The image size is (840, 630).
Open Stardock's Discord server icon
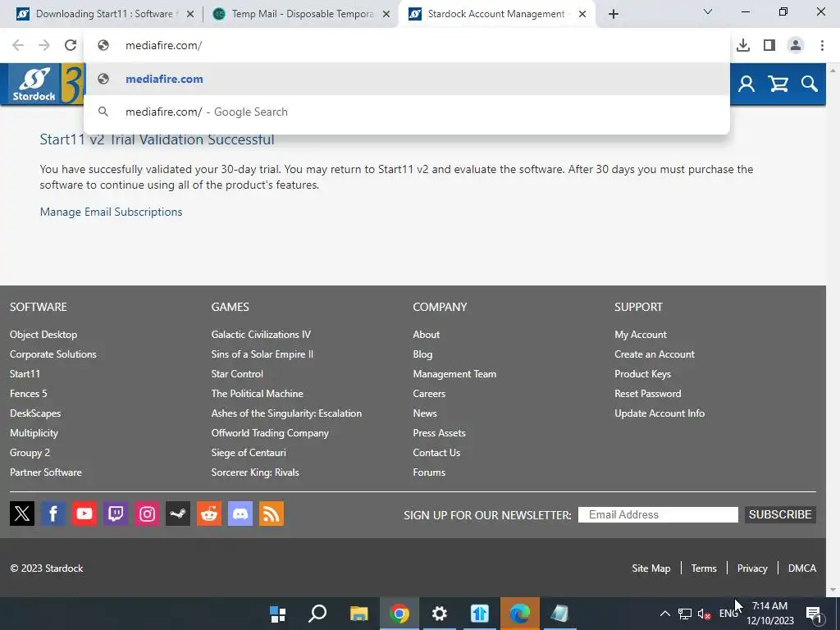point(240,514)
